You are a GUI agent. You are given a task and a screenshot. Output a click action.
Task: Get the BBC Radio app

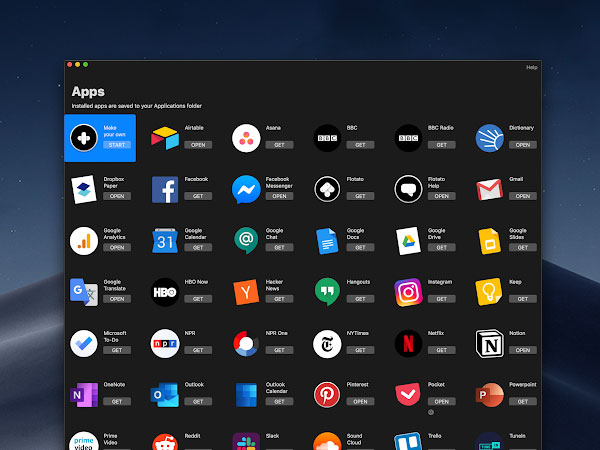pos(442,145)
